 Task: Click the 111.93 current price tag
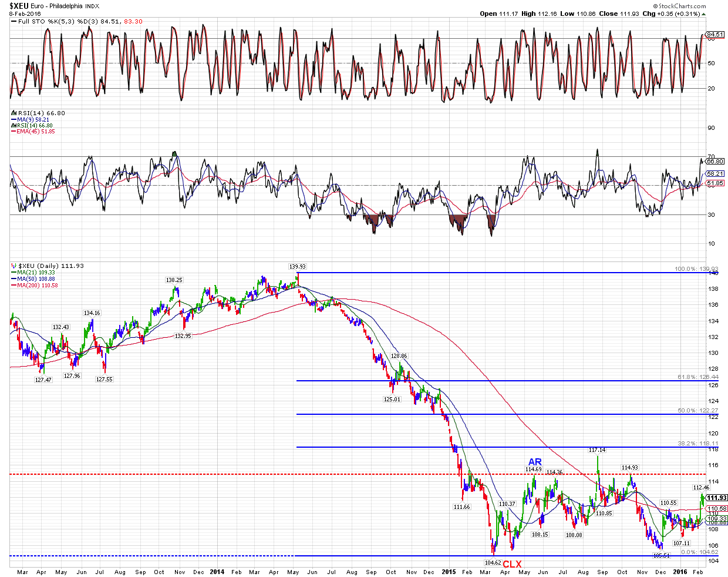click(716, 498)
